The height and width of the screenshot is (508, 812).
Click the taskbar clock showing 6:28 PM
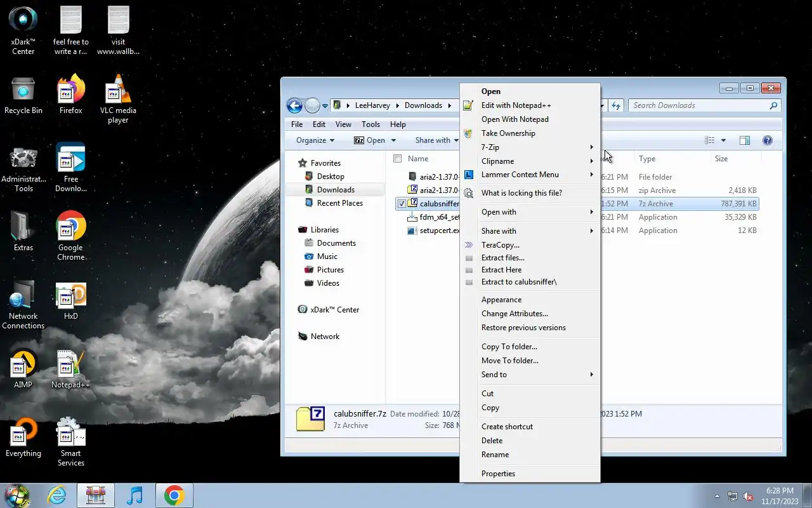point(780,496)
